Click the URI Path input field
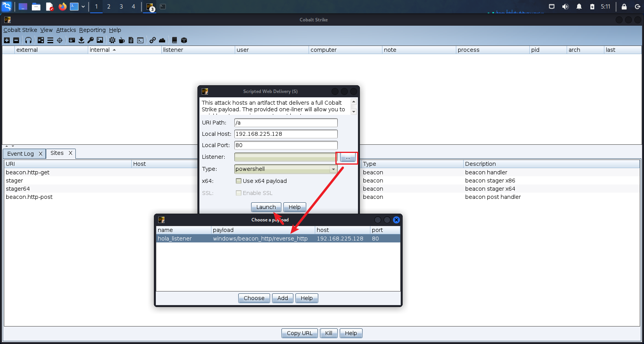 coord(286,123)
